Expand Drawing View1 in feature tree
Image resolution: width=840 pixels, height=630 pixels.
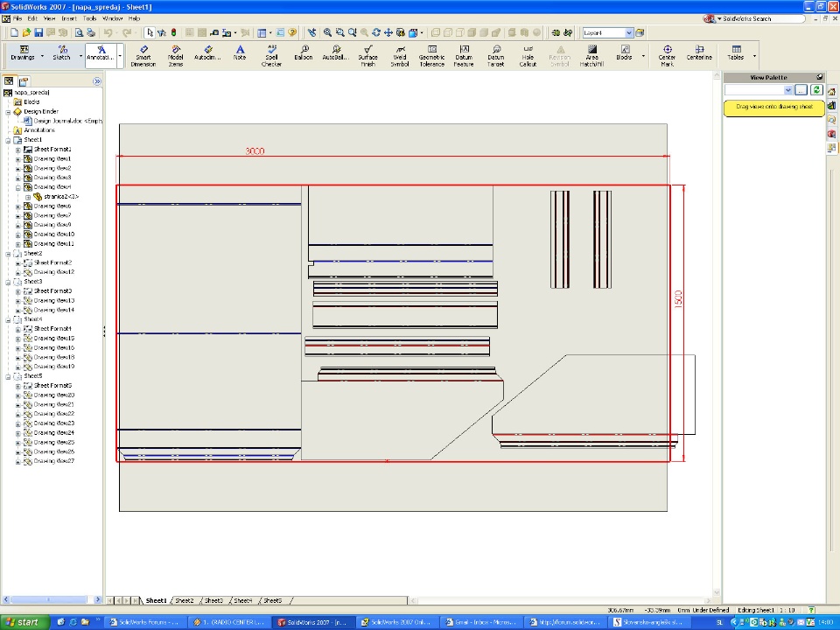[17, 159]
